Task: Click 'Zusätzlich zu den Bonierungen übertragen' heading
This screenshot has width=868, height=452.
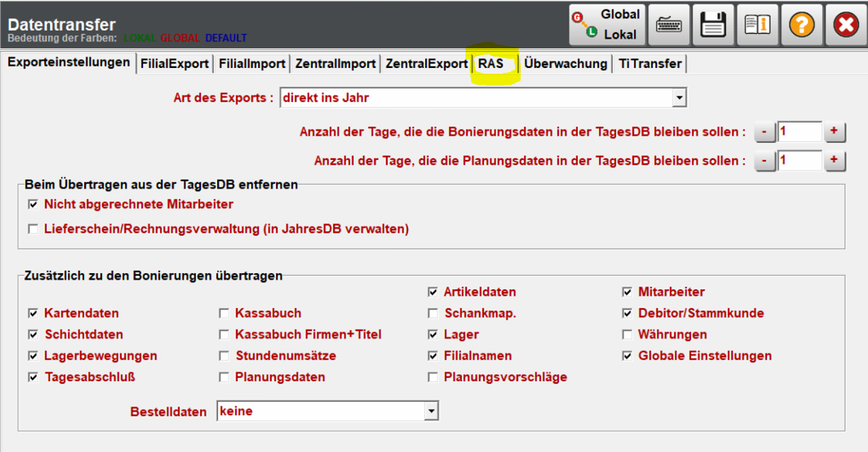Action: [154, 275]
